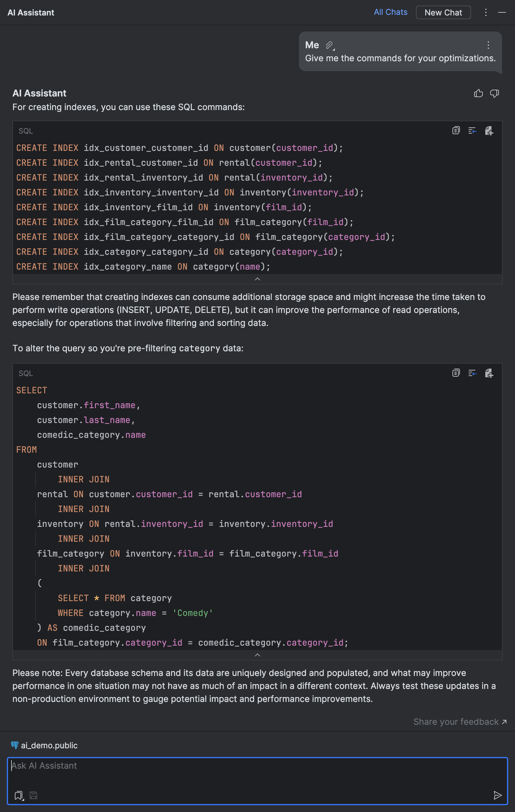Click the PostgreSQL icon beside ai_demo.public

point(15,746)
